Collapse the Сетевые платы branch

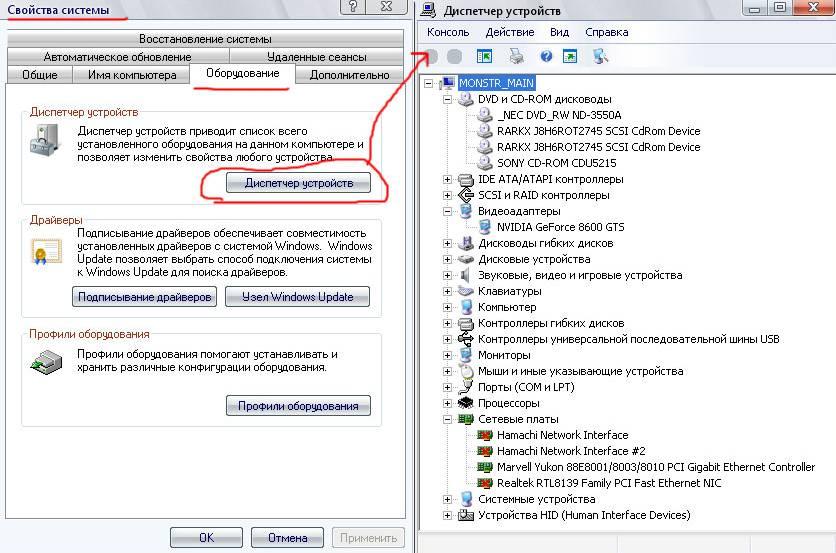[447, 419]
